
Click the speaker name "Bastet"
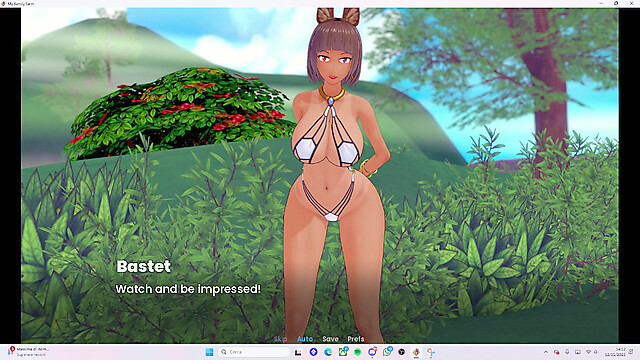144,267
